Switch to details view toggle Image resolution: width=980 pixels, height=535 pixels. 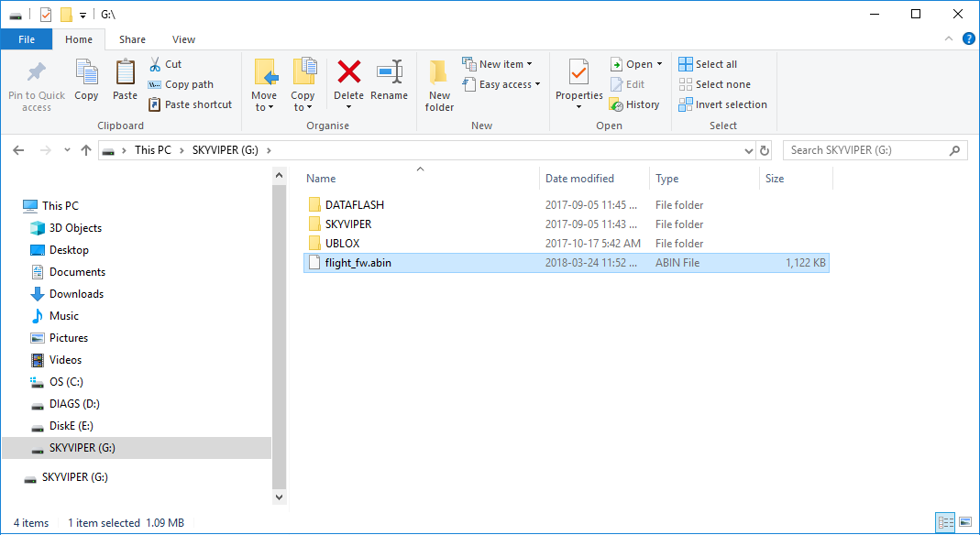click(x=945, y=522)
